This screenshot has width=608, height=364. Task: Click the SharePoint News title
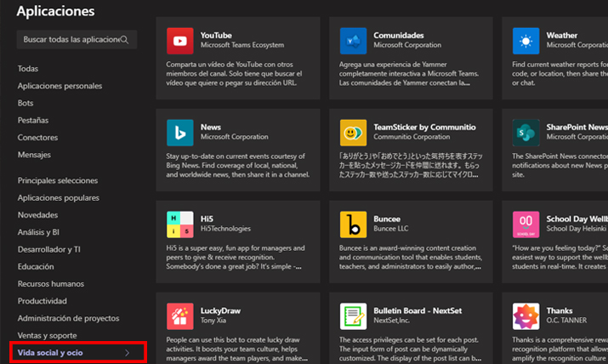pos(577,128)
